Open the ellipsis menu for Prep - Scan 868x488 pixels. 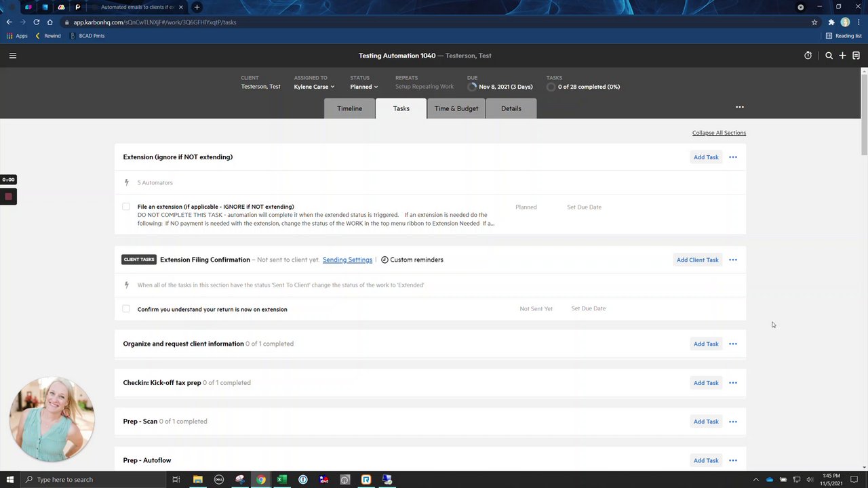[x=733, y=422]
